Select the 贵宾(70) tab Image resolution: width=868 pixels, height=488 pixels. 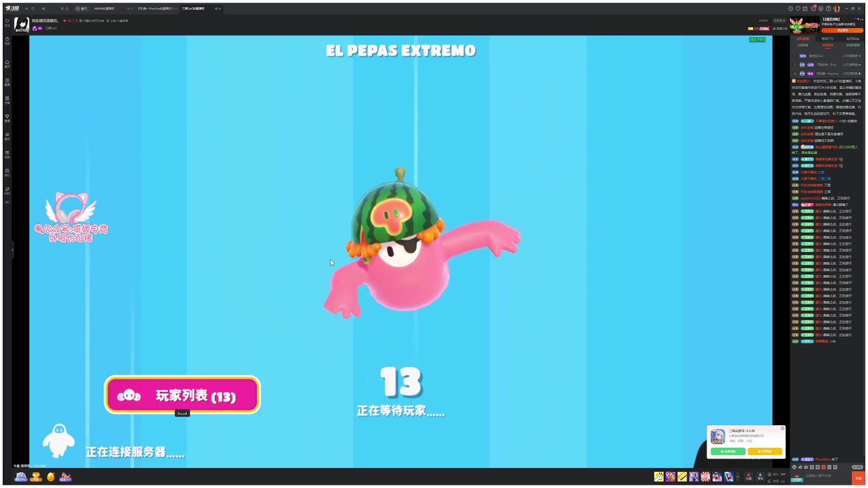tap(827, 39)
